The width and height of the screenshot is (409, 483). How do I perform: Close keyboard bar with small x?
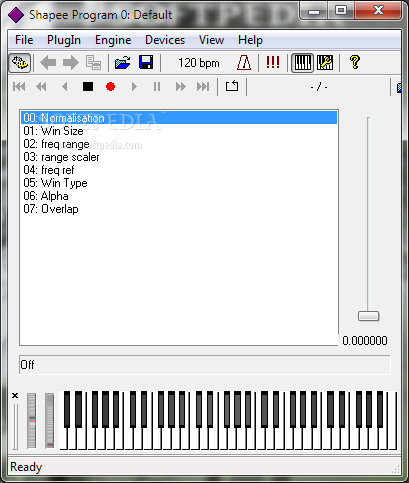click(15, 396)
